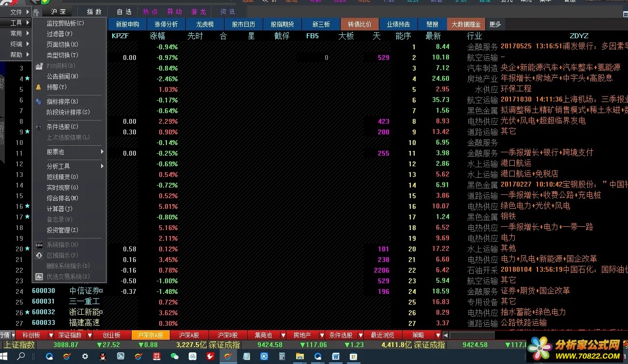Click the 更多 button
The width and height of the screenshot is (628, 364).
[x=495, y=24]
